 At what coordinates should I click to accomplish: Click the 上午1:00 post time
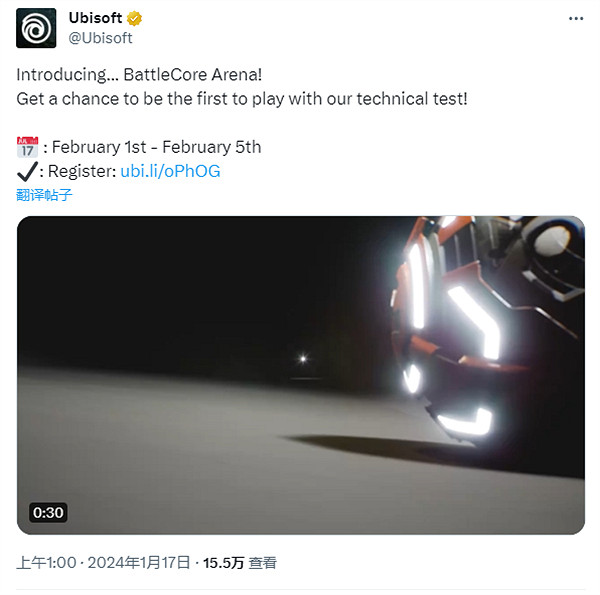tap(46, 563)
